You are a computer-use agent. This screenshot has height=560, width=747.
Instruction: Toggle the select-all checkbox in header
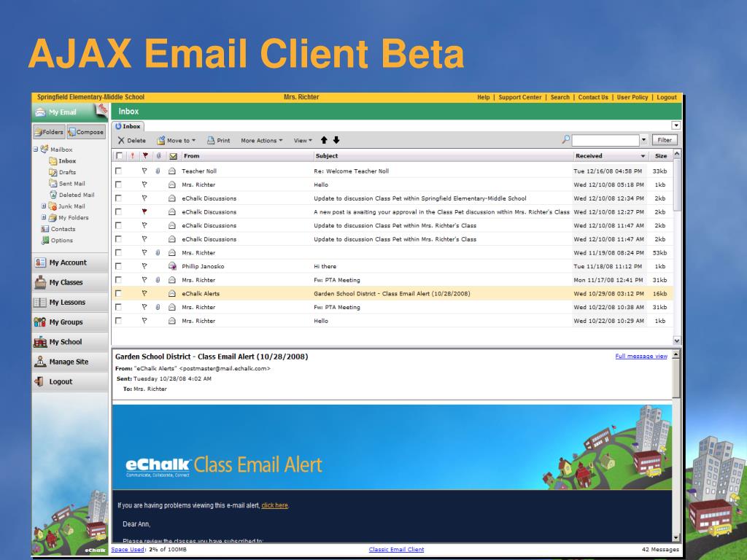(x=119, y=156)
